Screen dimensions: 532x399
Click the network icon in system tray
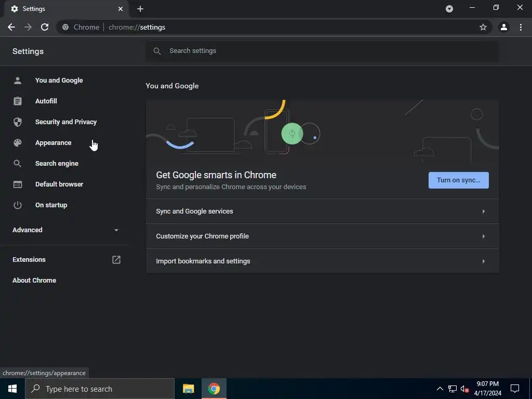click(453, 389)
